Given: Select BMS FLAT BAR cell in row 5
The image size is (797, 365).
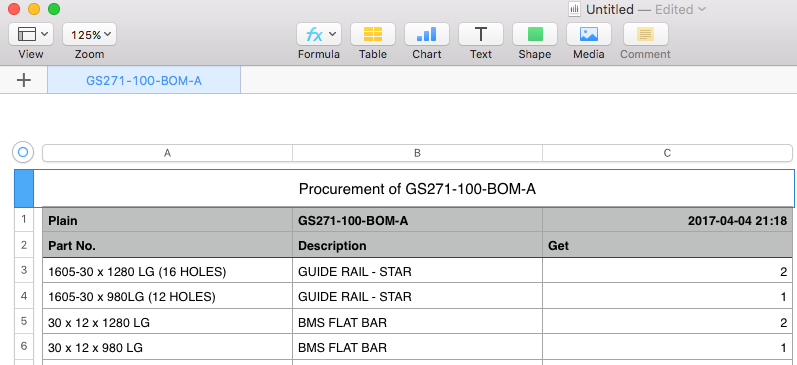Looking at the screenshot, I should (417, 322).
